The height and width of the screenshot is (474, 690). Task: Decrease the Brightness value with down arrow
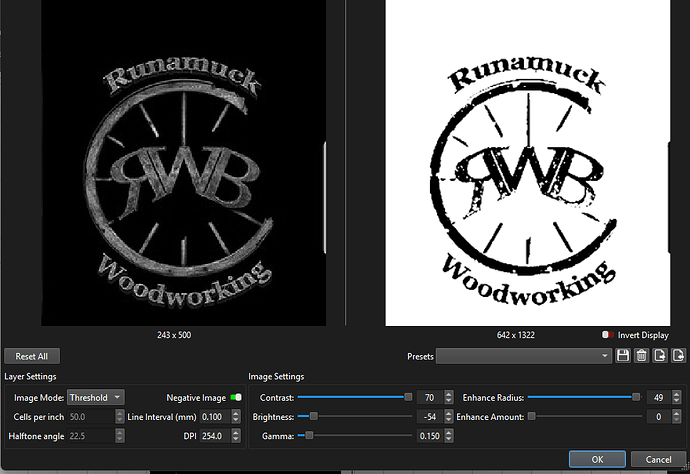[448, 419]
